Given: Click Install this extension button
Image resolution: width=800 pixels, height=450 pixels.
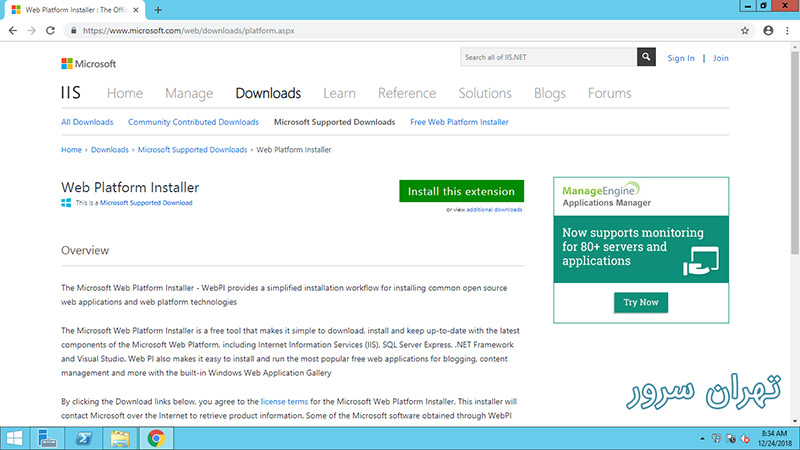Looking at the screenshot, I should click(x=461, y=191).
